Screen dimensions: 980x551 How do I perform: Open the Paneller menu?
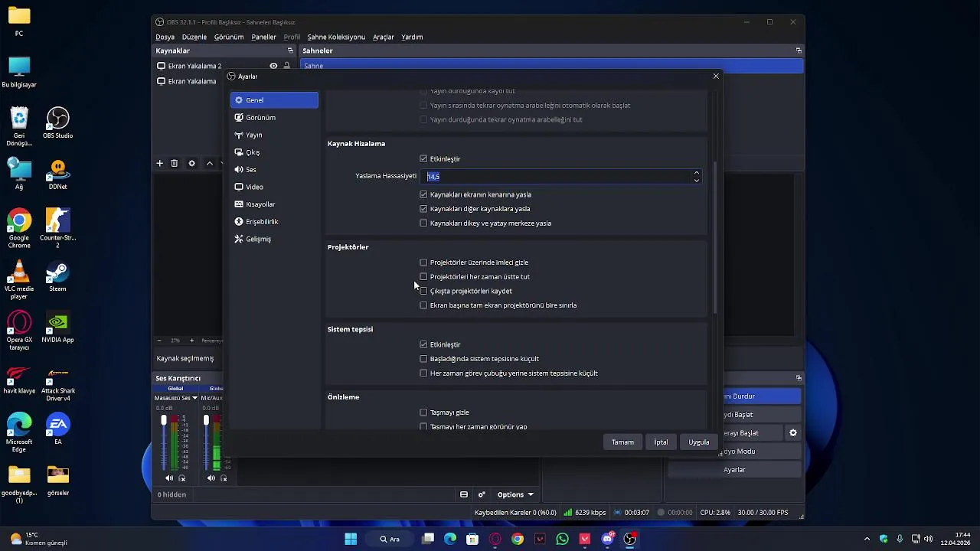[263, 37]
